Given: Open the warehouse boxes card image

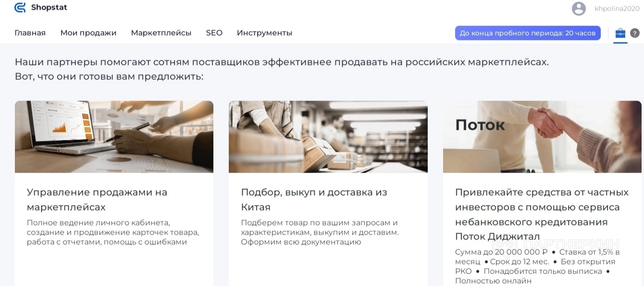Looking at the screenshot, I should point(328,137).
